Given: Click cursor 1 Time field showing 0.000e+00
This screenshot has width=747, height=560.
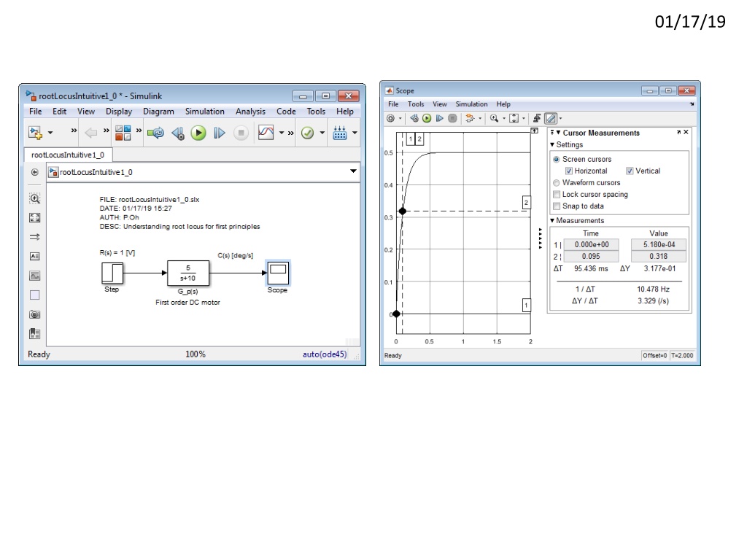Looking at the screenshot, I should tap(591, 245).
